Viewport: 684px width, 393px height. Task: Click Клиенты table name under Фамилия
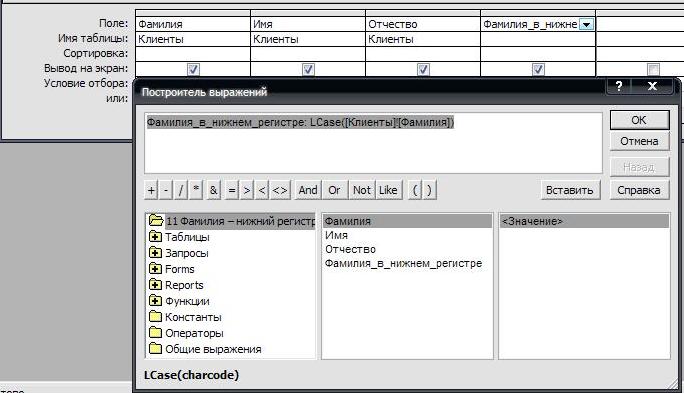tap(193, 39)
